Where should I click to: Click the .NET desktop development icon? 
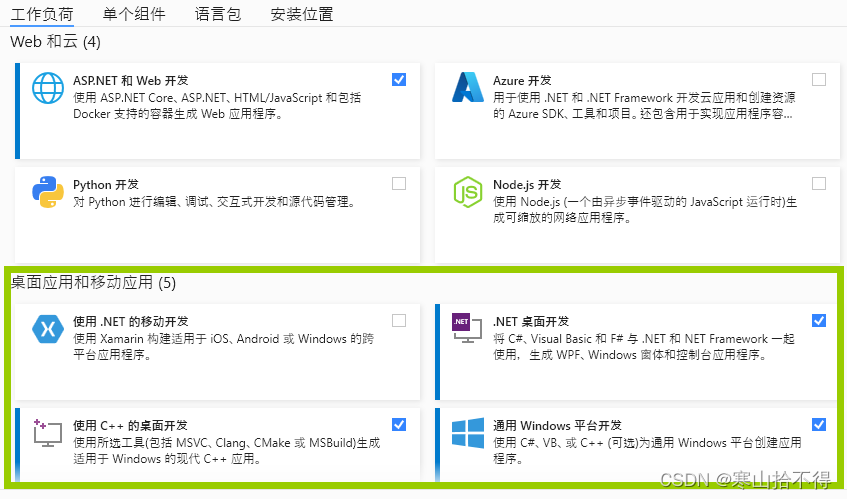pyautogui.click(x=467, y=328)
